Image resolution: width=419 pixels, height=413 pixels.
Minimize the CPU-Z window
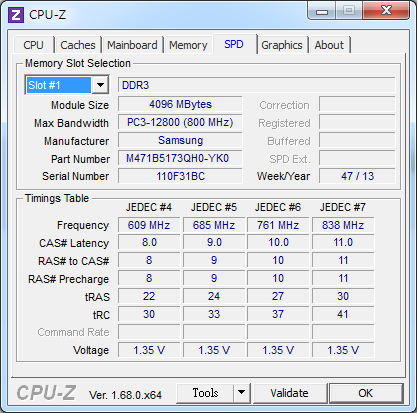pos(322,11)
